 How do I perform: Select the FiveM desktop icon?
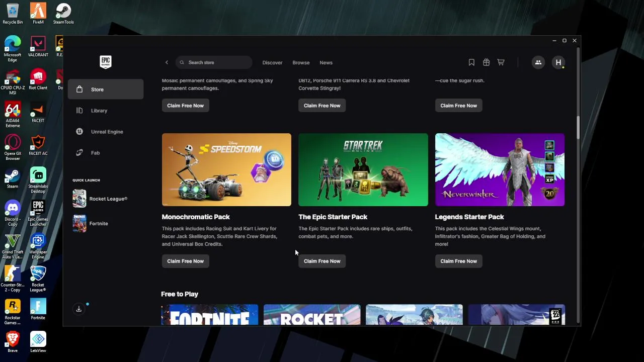click(x=38, y=14)
